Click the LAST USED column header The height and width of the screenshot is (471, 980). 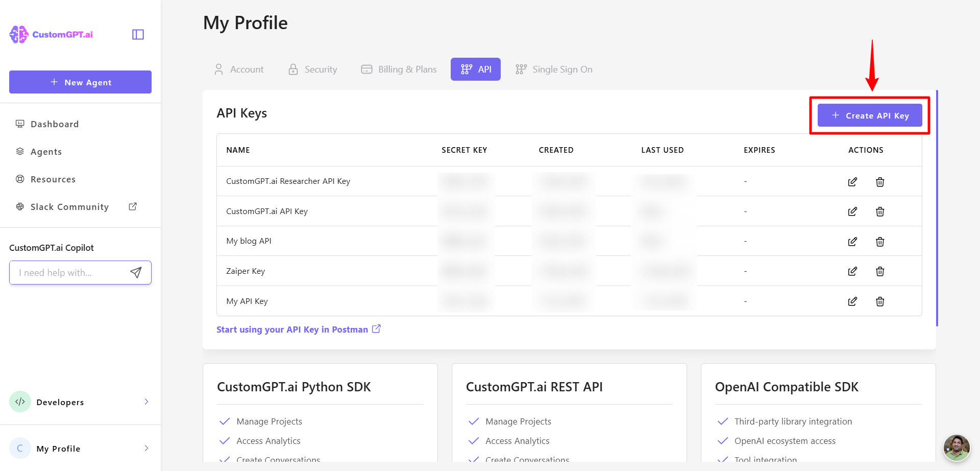[x=663, y=150]
